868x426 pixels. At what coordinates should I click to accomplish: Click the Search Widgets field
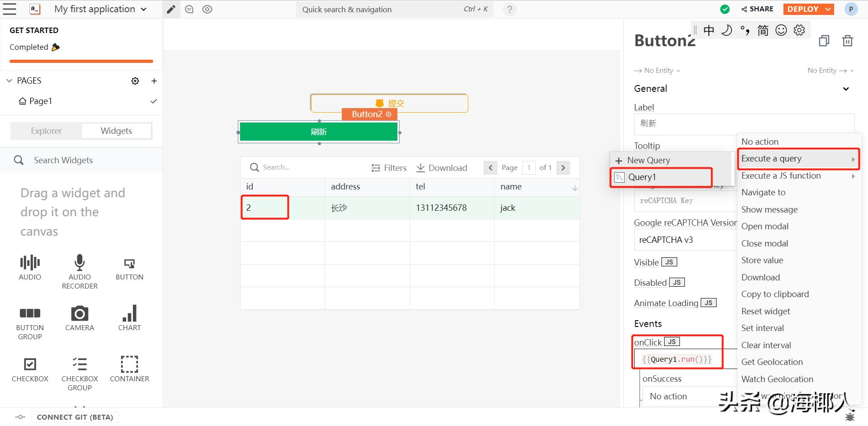pos(81,160)
